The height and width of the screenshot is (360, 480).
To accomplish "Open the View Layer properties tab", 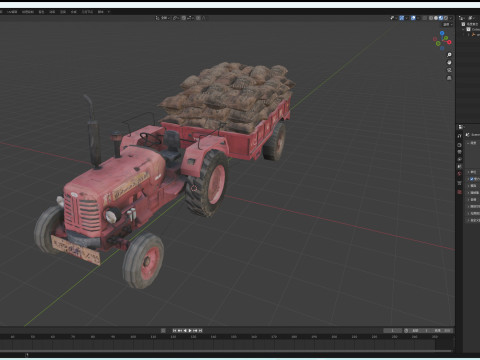I will click(x=460, y=159).
